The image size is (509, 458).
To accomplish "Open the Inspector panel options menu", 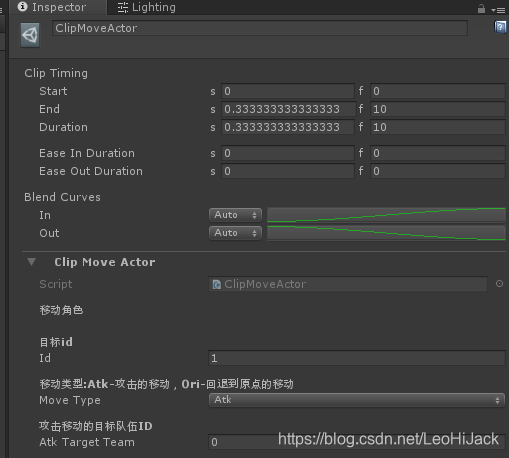I will coord(498,10).
